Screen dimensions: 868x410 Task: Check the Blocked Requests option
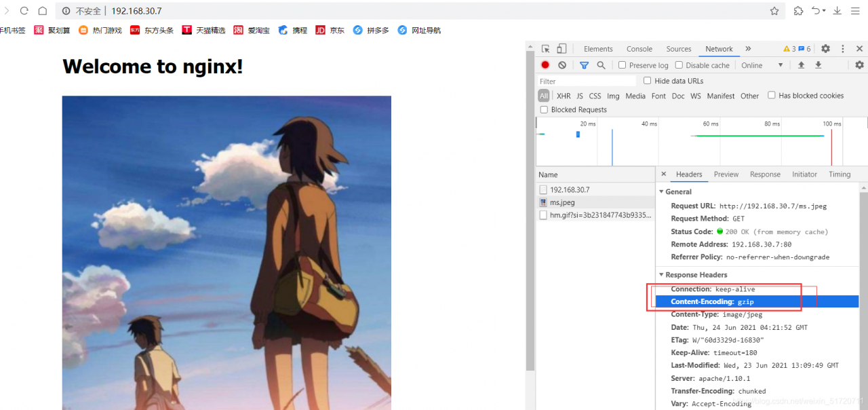coord(544,109)
